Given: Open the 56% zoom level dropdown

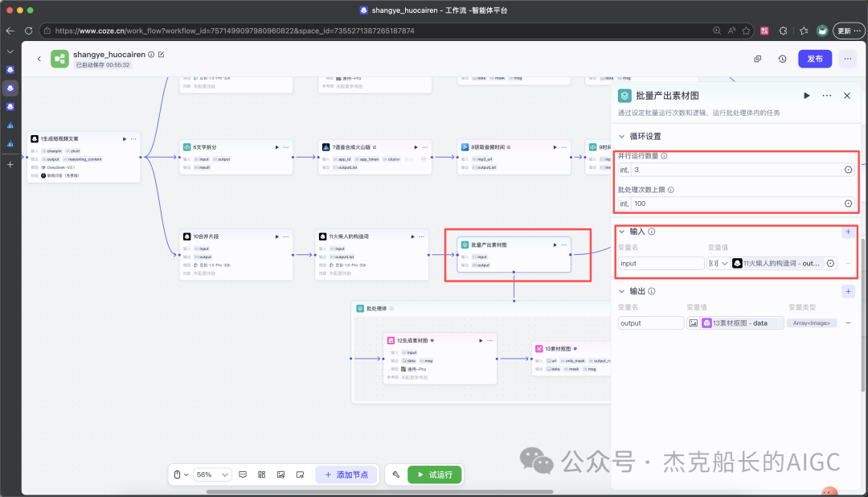Looking at the screenshot, I should click(x=212, y=474).
